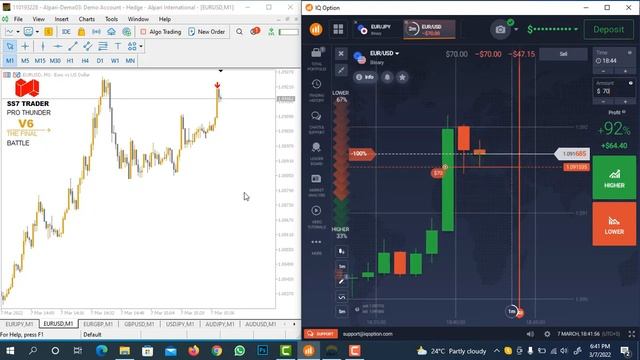Click the SUPPORT button at bottom
This screenshot has height=360, width=640.
tap(321, 334)
